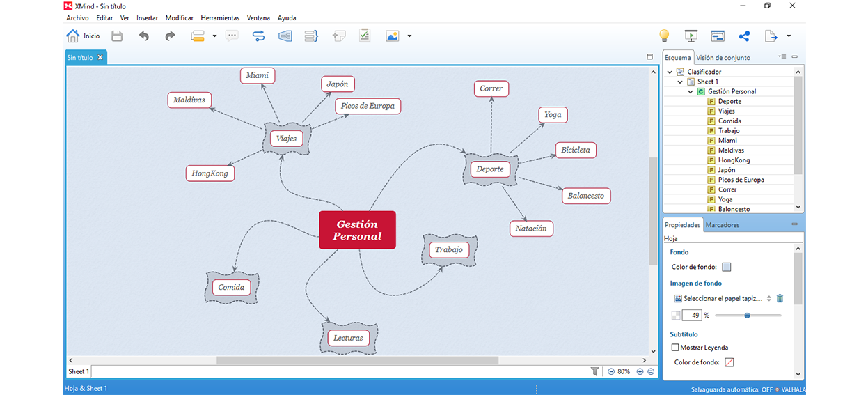Enable the Mostrar Leyenda checkbox
The width and height of the screenshot is (868, 395).
click(674, 348)
